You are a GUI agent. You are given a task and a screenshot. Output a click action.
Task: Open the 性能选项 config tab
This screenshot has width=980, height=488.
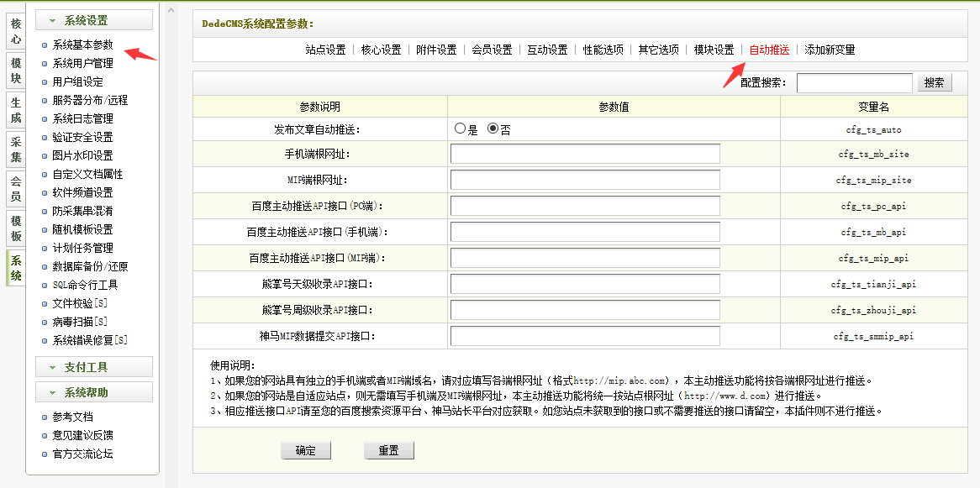603,50
